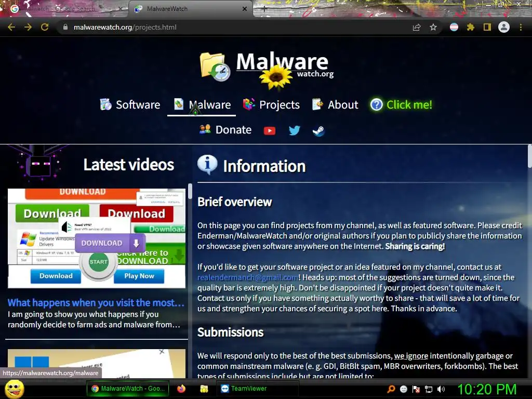Open the Projects navigation item

coord(271,104)
